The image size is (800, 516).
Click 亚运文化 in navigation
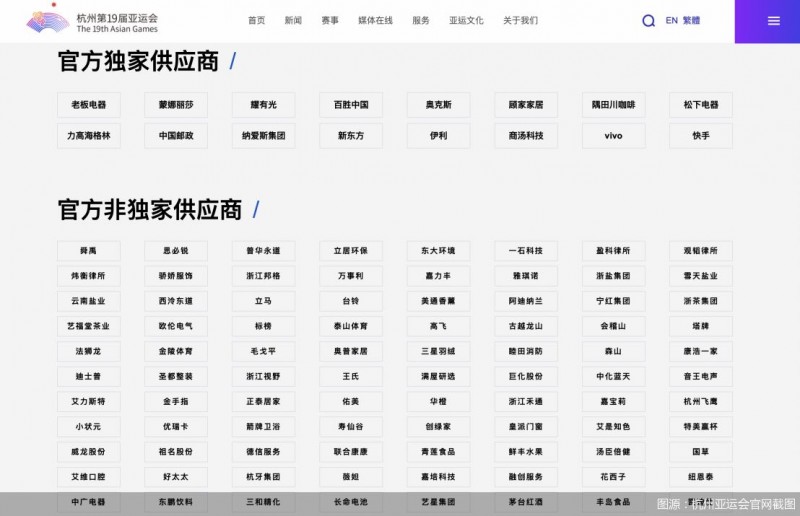(466, 20)
